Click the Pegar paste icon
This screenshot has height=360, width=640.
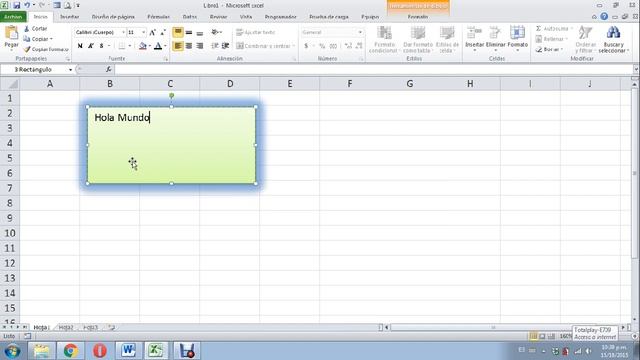tap(11, 33)
